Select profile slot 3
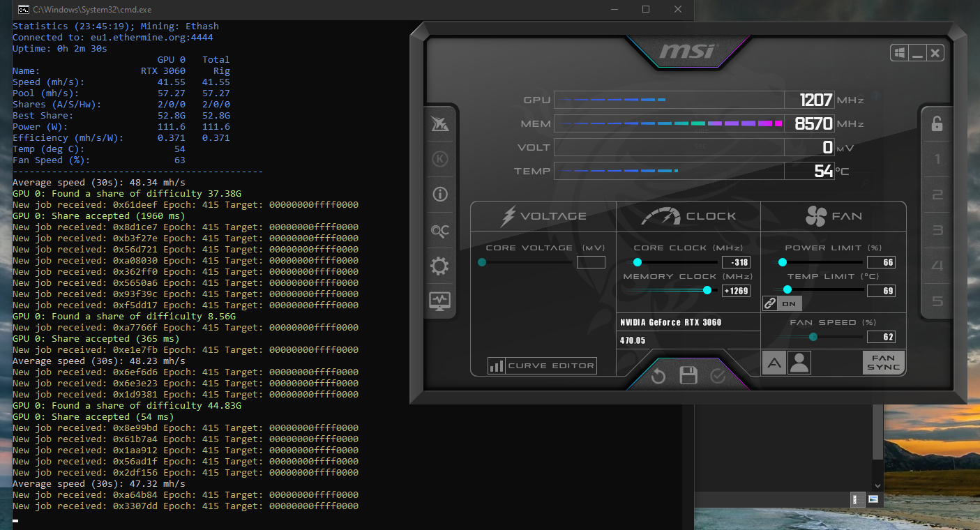 [x=937, y=231]
